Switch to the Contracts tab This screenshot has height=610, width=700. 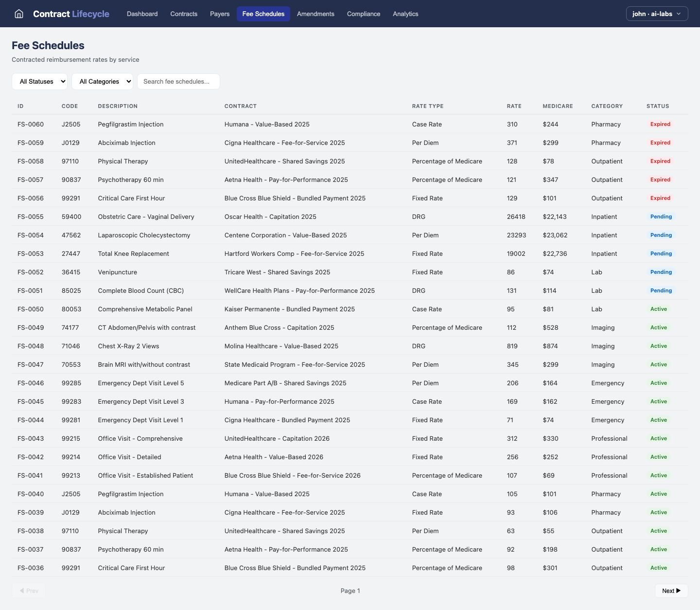184,14
